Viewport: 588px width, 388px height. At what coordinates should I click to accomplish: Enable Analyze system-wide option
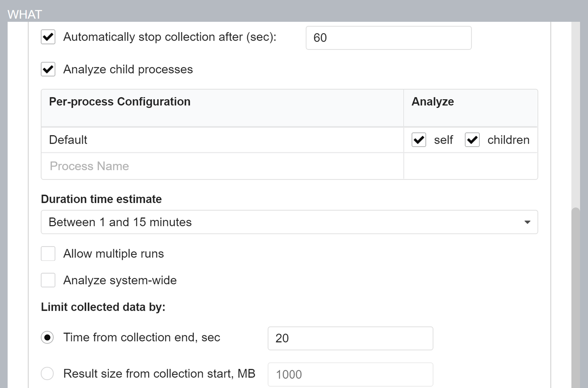tap(48, 280)
